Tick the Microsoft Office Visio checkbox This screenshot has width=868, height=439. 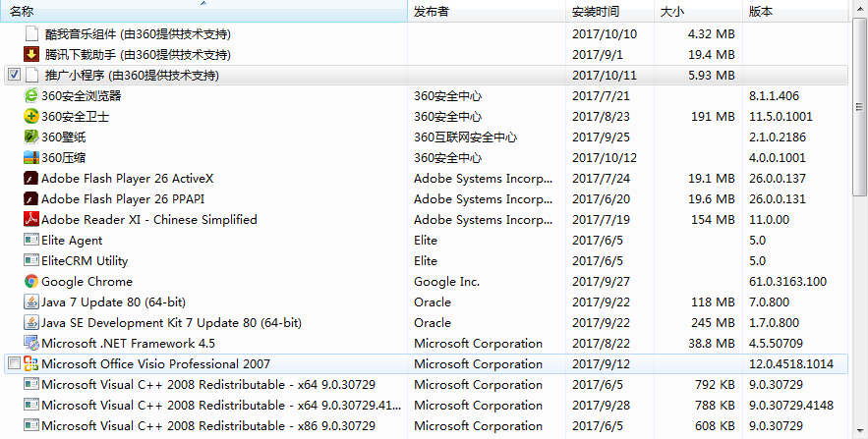tap(15, 363)
